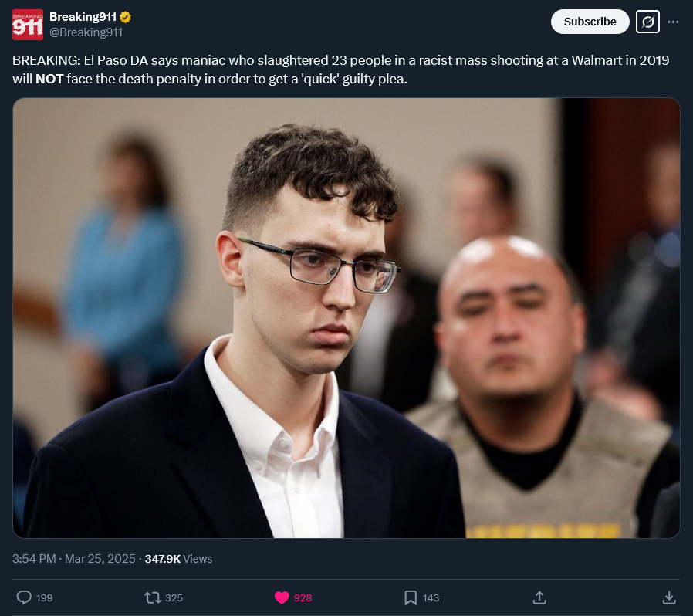The width and height of the screenshot is (693, 616).
Task: Repost using the retweet arrows icon
Action: [153, 598]
